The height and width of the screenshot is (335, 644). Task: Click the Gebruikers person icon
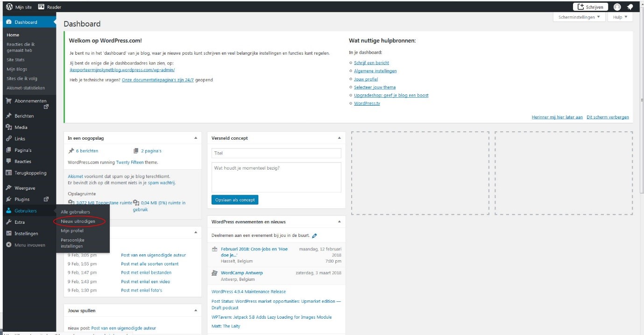tap(9, 211)
